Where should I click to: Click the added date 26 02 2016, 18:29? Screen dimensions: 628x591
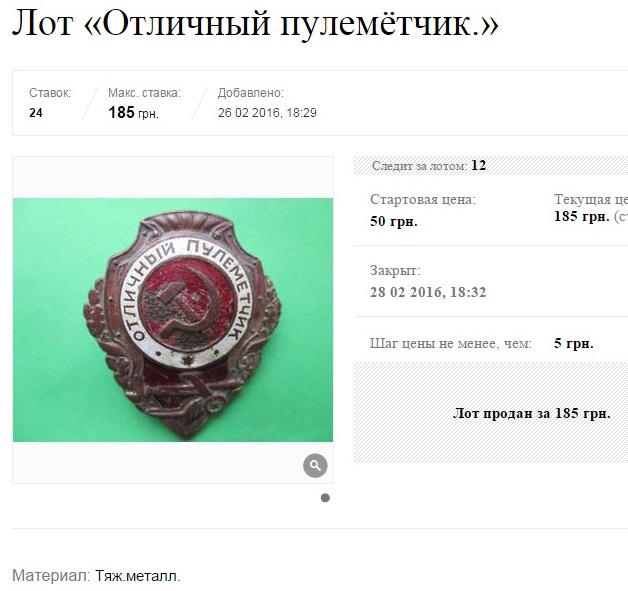[x=267, y=113]
